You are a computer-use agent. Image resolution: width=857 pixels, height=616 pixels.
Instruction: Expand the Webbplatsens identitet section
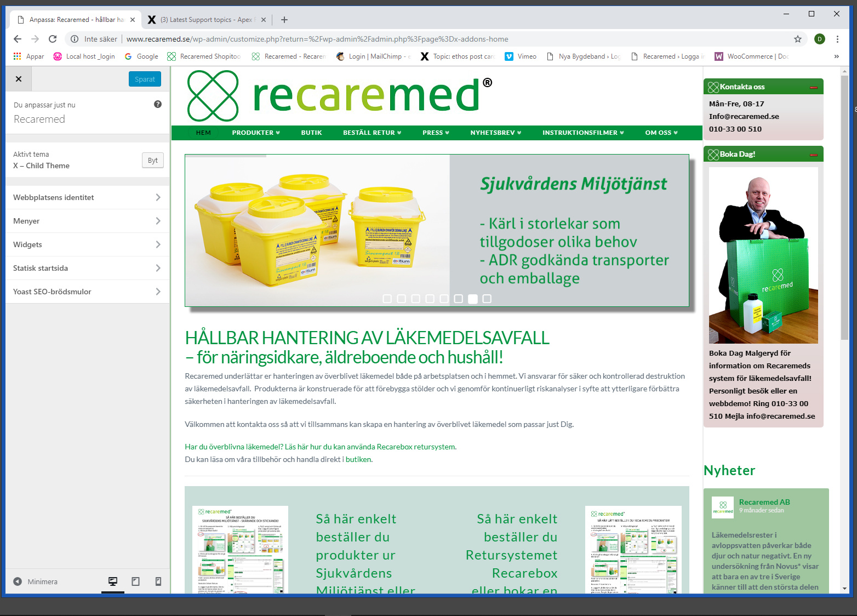point(88,197)
